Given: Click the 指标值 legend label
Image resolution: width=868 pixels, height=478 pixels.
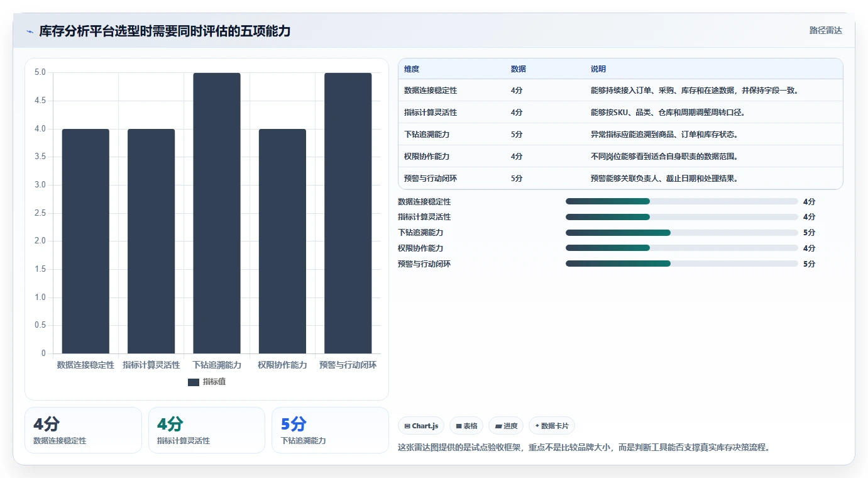Looking at the screenshot, I should pyautogui.click(x=214, y=382).
